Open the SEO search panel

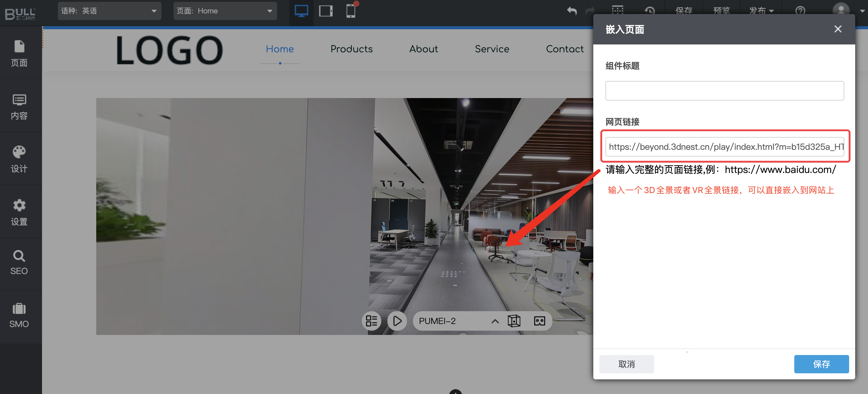pos(19,263)
